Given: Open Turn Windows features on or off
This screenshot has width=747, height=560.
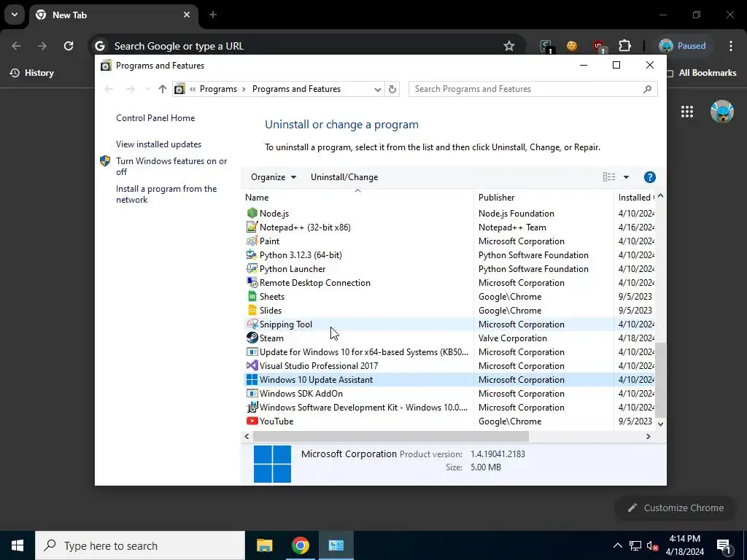Looking at the screenshot, I should tap(171, 166).
